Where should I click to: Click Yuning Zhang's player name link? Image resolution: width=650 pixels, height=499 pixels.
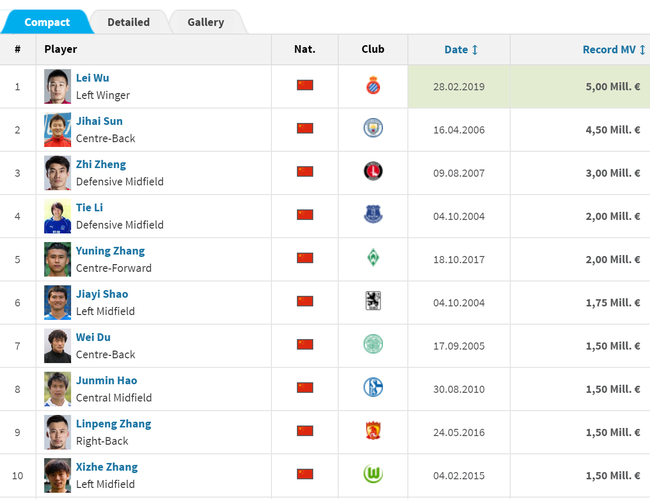tap(110, 251)
